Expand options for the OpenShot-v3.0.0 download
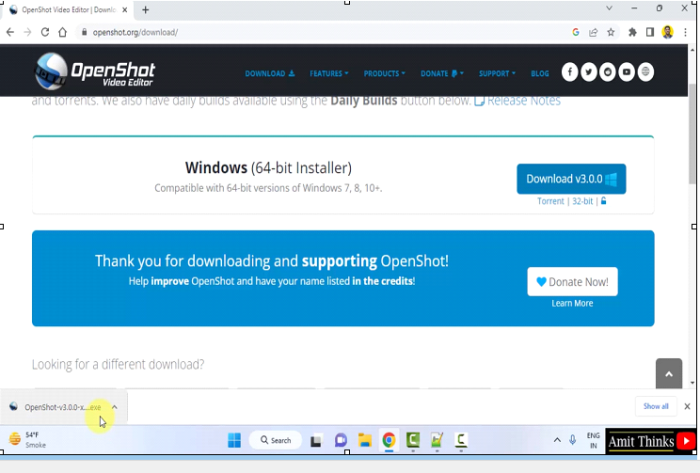 click(115, 407)
